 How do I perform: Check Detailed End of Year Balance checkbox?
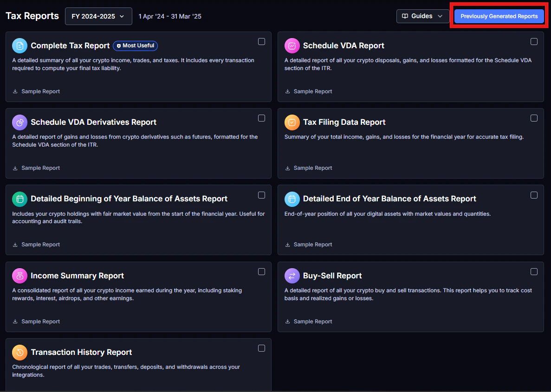534,195
